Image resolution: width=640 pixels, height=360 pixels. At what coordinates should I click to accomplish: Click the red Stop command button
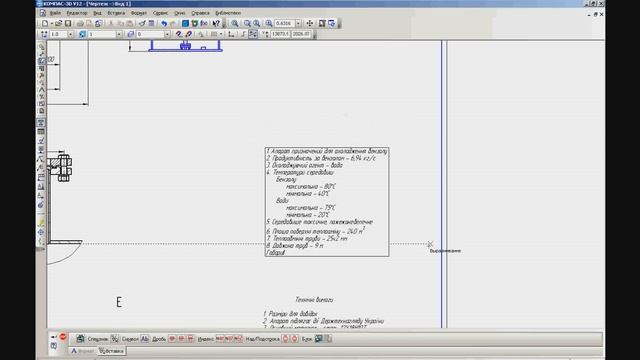tap(63, 336)
